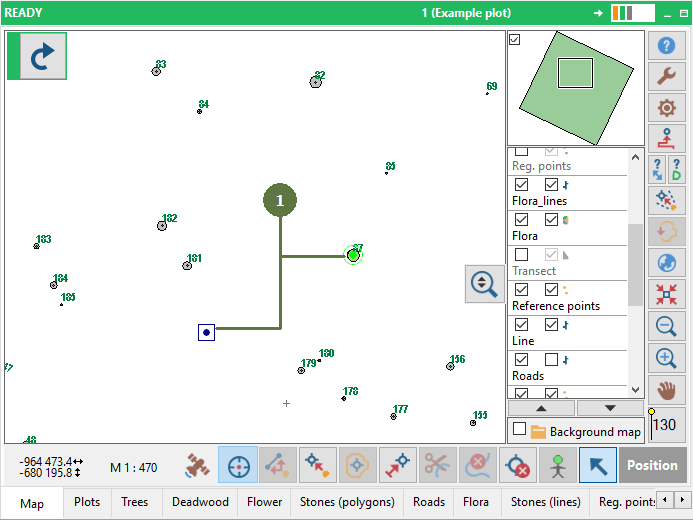Click the zoom in magnifier
693x520 pixels.
tap(666, 358)
